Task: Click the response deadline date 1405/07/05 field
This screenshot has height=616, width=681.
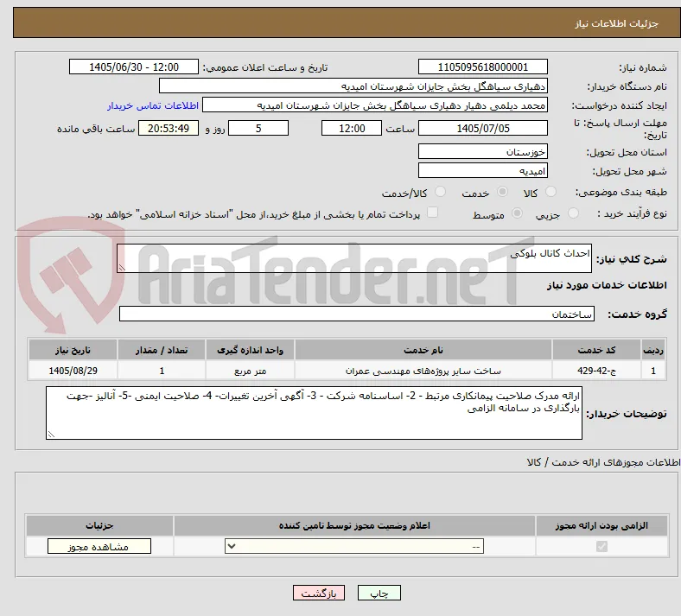Action: tap(482, 128)
